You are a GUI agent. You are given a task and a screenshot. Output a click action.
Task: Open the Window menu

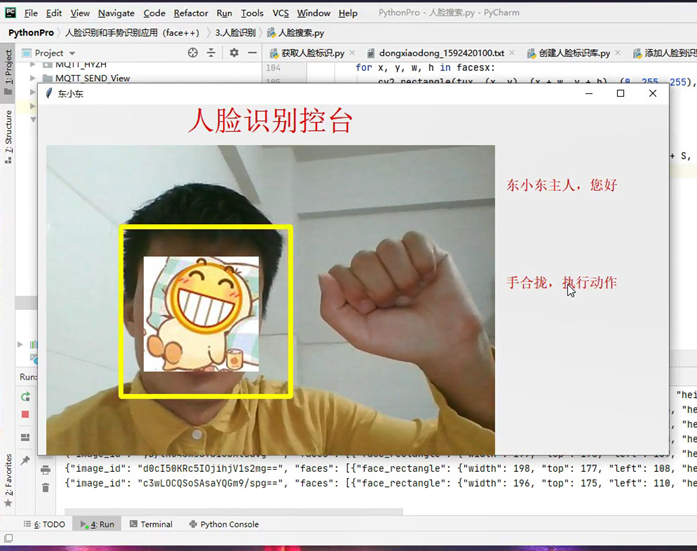click(x=313, y=13)
